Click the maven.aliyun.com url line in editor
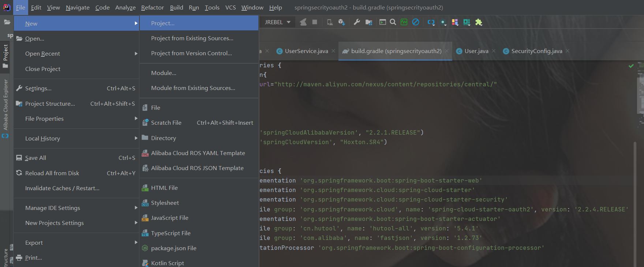Viewport: 644px width, 267px height. pos(378,84)
